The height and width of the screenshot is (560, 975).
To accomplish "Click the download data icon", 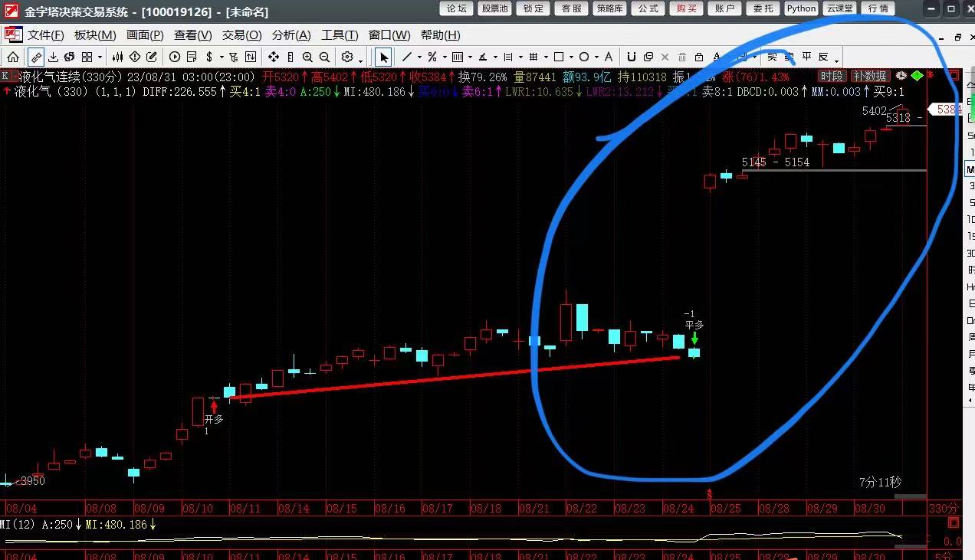I will 53,57.
